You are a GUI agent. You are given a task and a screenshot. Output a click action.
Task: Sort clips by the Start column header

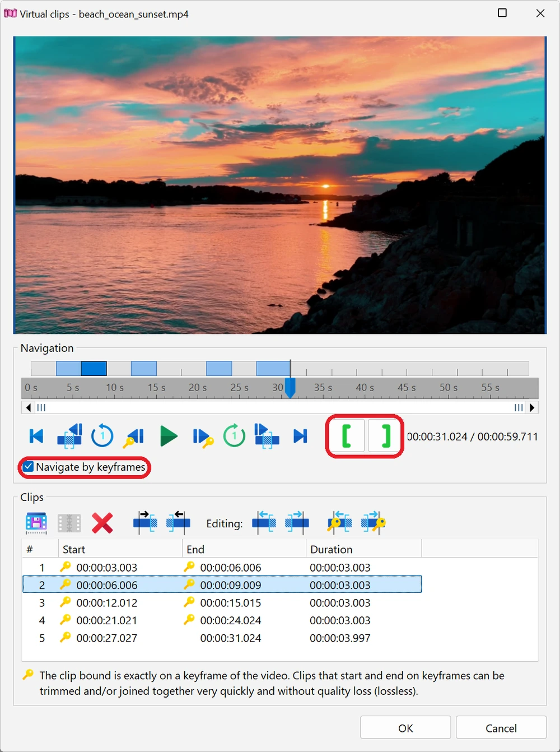[x=120, y=549]
